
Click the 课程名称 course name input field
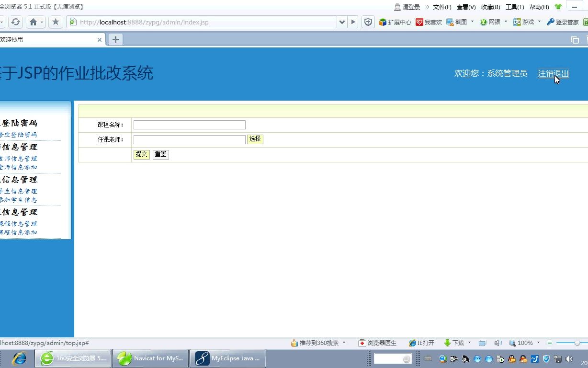pyautogui.click(x=189, y=124)
